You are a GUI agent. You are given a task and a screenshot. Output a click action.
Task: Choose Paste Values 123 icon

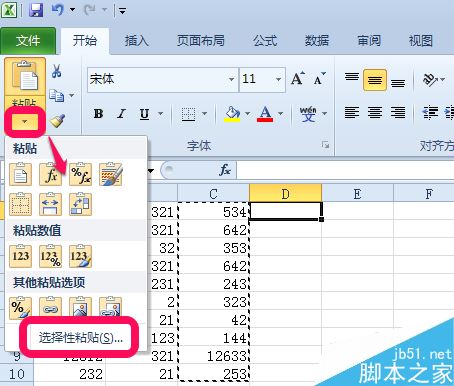(21, 256)
